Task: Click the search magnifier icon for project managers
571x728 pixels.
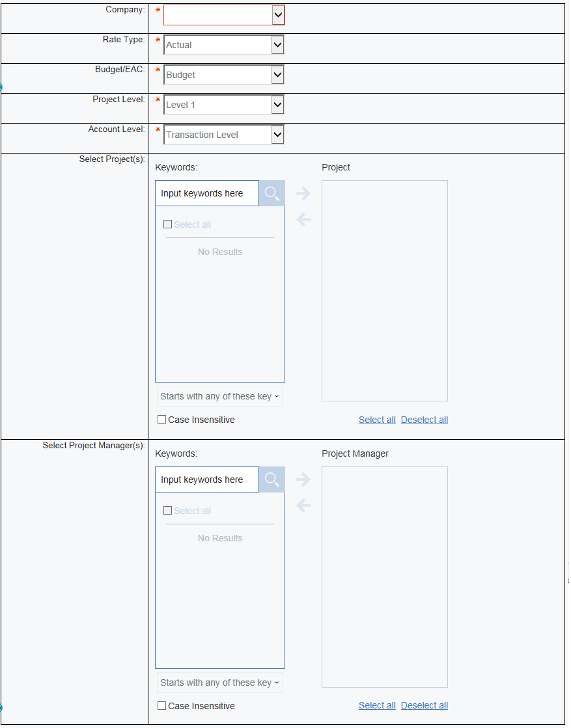Action: 272,479
